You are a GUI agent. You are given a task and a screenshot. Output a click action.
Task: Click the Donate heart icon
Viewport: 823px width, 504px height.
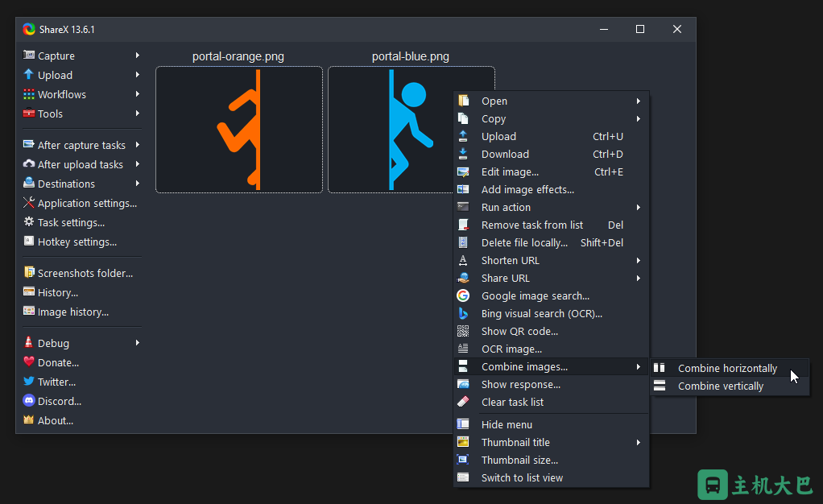[x=29, y=361]
